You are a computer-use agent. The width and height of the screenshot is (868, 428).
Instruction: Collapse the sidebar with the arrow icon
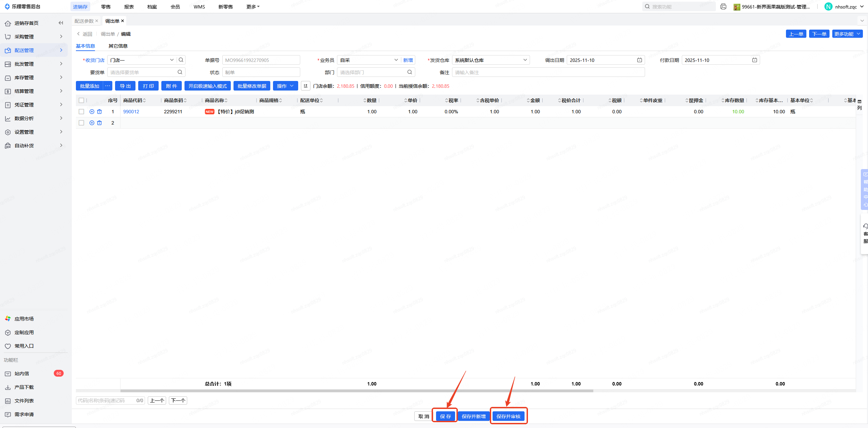tap(61, 23)
